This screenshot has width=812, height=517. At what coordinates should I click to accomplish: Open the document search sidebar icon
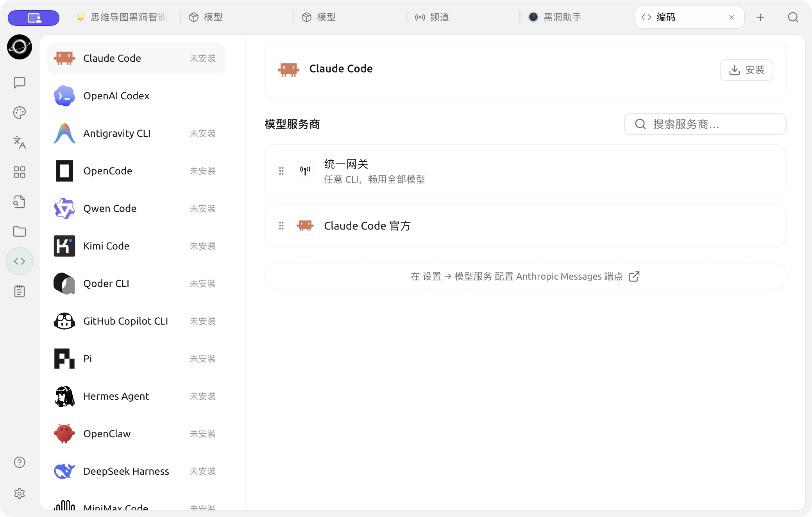(x=20, y=202)
